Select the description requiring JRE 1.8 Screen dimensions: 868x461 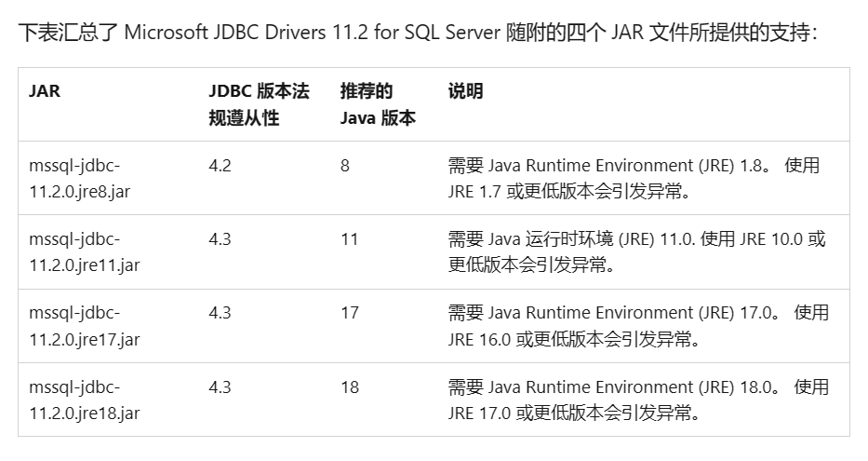click(634, 178)
